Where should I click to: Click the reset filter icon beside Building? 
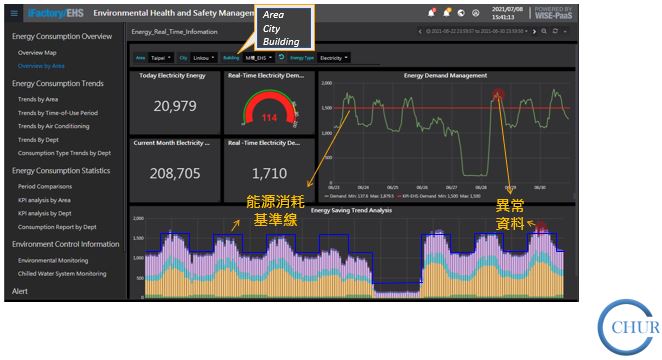click(281, 57)
